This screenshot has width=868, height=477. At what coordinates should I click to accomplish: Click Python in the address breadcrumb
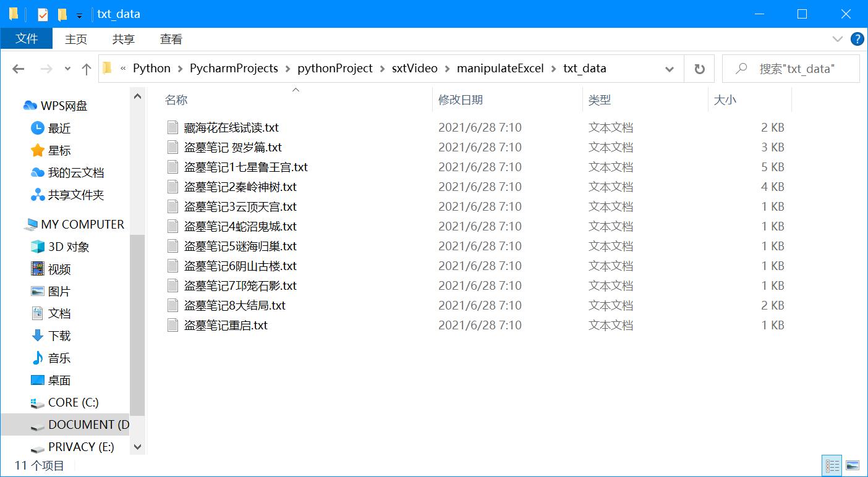(x=151, y=69)
